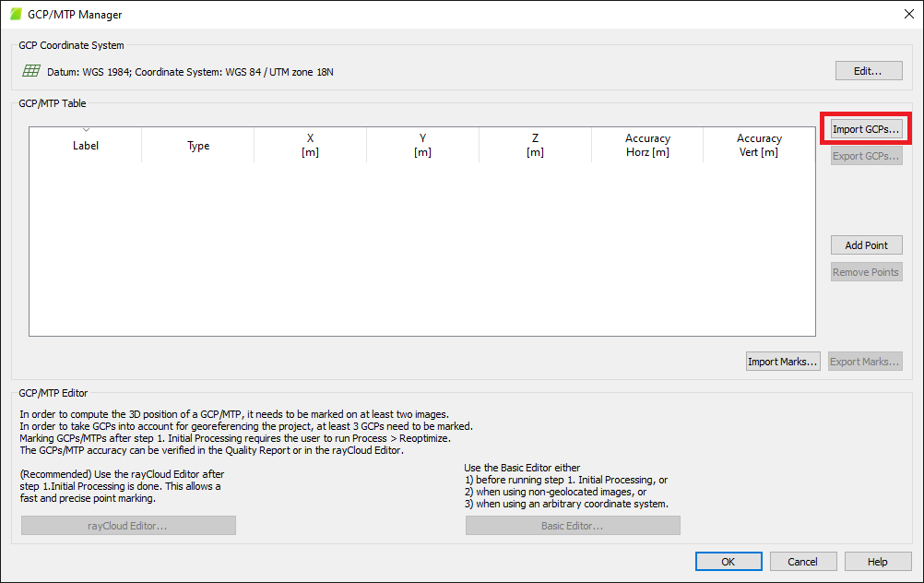Sort table by Label column header
The image size is (924, 583).
pyautogui.click(x=86, y=146)
